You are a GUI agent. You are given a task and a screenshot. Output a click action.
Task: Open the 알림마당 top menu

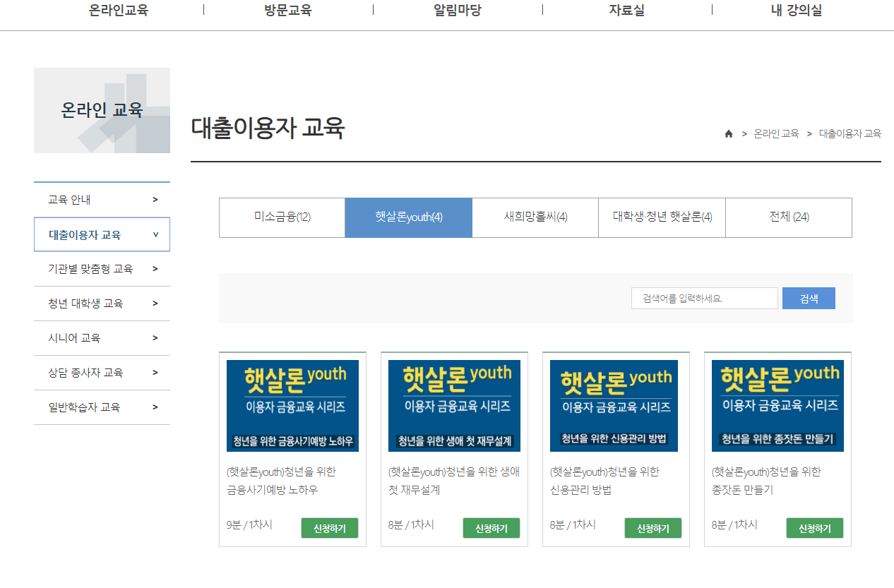click(x=458, y=11)
